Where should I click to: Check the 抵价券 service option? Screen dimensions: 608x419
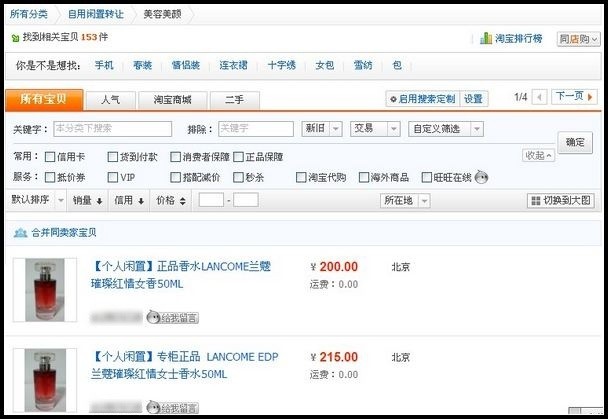point(50,178)
